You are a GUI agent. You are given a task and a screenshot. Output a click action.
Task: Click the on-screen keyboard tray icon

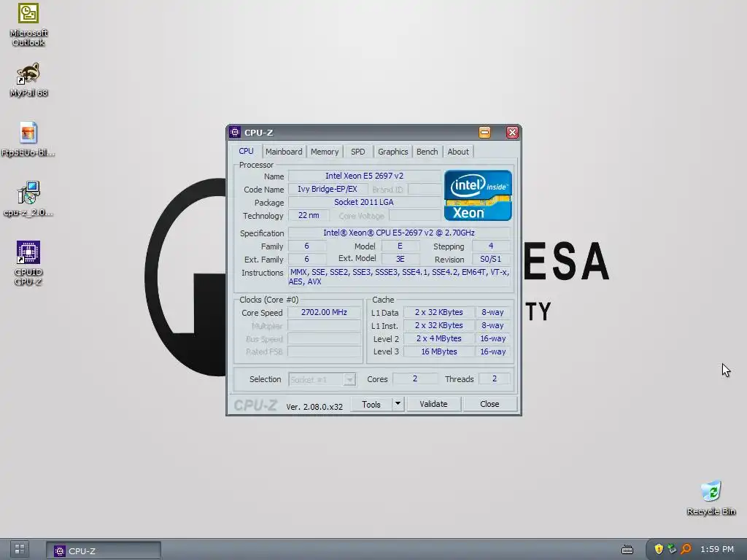(627, 550)
